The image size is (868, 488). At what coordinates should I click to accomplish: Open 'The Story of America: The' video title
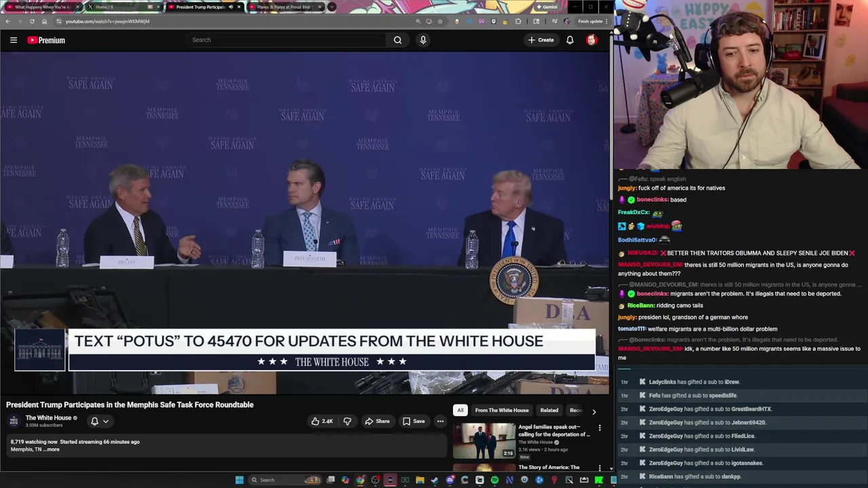549,468
